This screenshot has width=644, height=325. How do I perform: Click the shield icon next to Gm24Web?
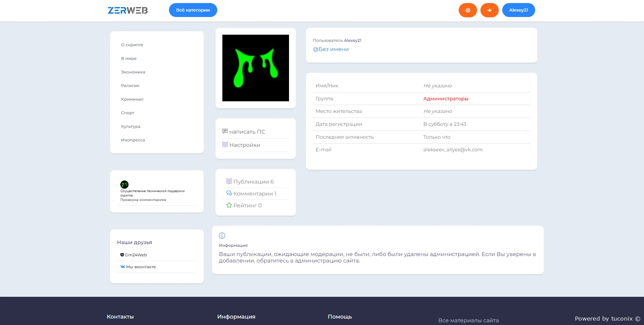click(122, 255)
